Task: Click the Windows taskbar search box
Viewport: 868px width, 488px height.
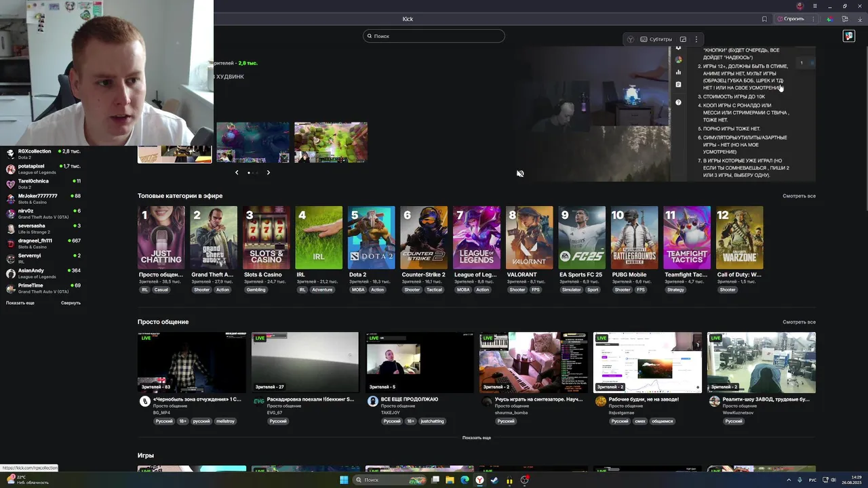Action: click(390, 480)
